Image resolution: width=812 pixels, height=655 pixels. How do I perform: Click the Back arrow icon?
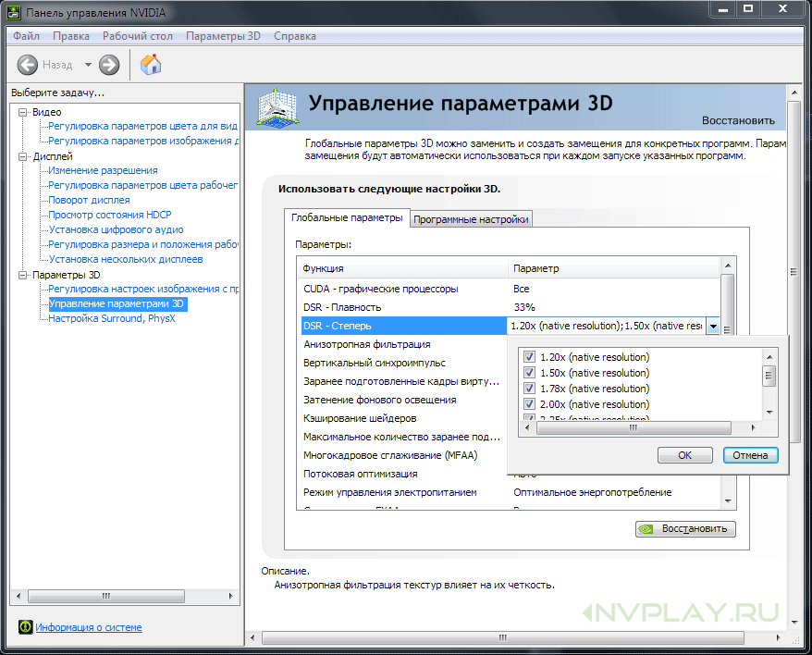click(28, 65)
